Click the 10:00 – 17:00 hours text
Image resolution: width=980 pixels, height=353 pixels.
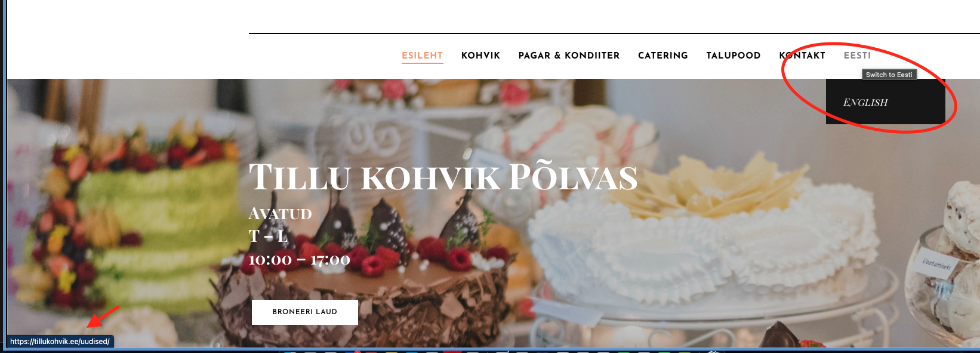pos(299,260)
